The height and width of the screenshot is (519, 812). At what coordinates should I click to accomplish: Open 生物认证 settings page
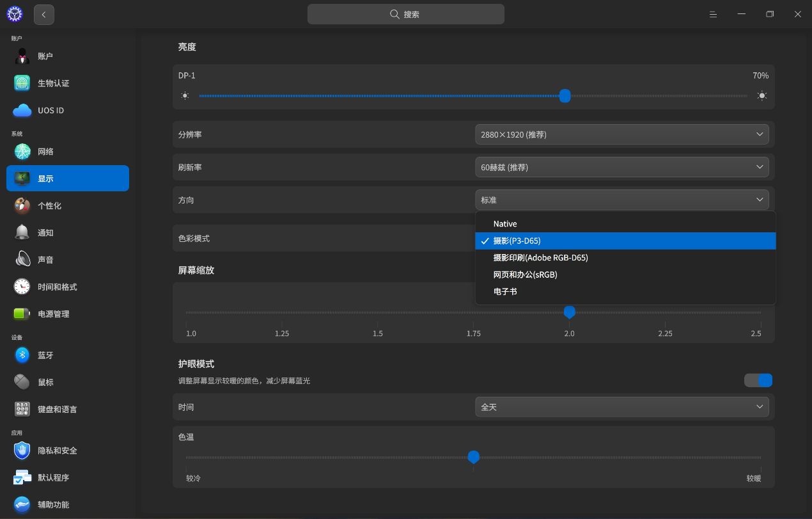pyautogui.click(x=68, y=83)
